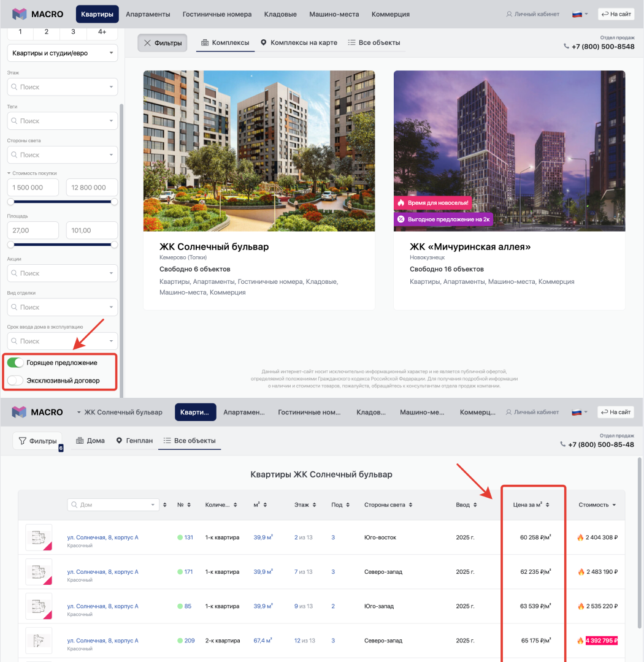Image resolution: width=644 pixels, height=662 pixels.
Task: Open the Квартиры и студии/евро dropdown
Action: pyautogui.click(x=62, y=53)
